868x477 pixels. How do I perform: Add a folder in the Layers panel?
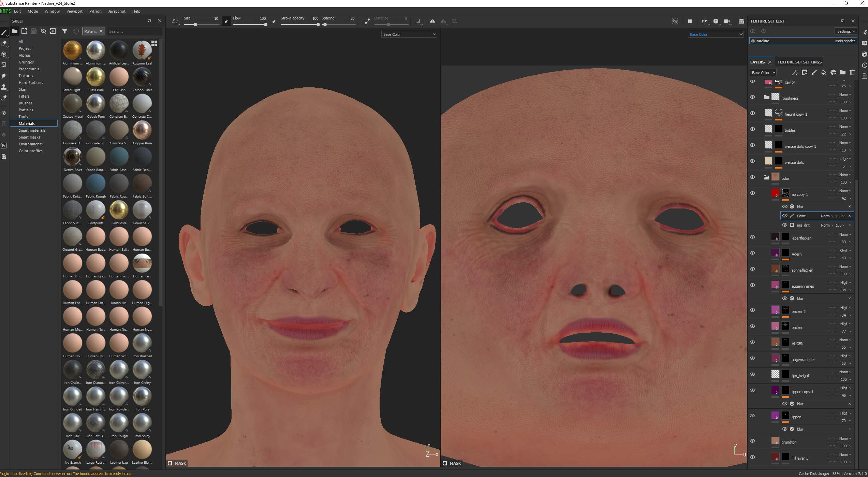tap(842, 72)
